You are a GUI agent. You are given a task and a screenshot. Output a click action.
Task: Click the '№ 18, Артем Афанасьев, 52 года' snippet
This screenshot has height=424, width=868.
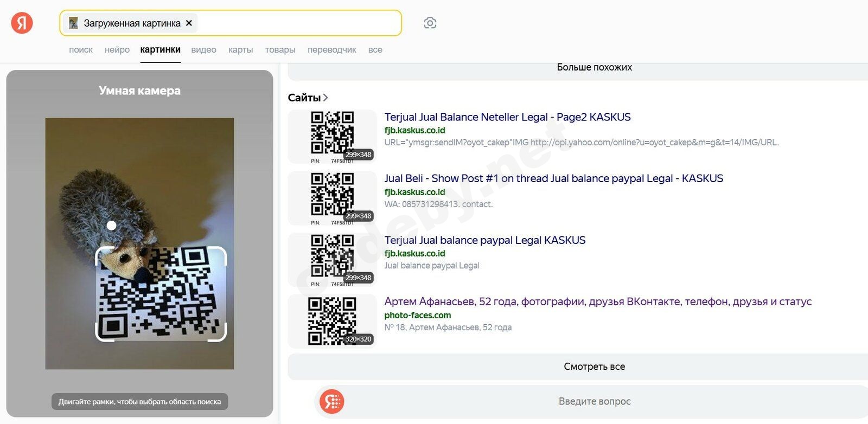(x=448, y=327)
